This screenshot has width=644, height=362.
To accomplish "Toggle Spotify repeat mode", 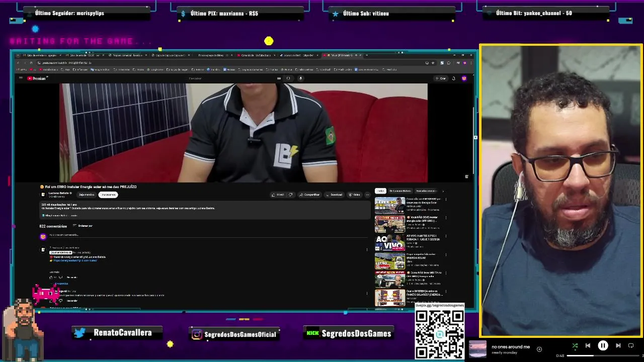I will point(631,346).
